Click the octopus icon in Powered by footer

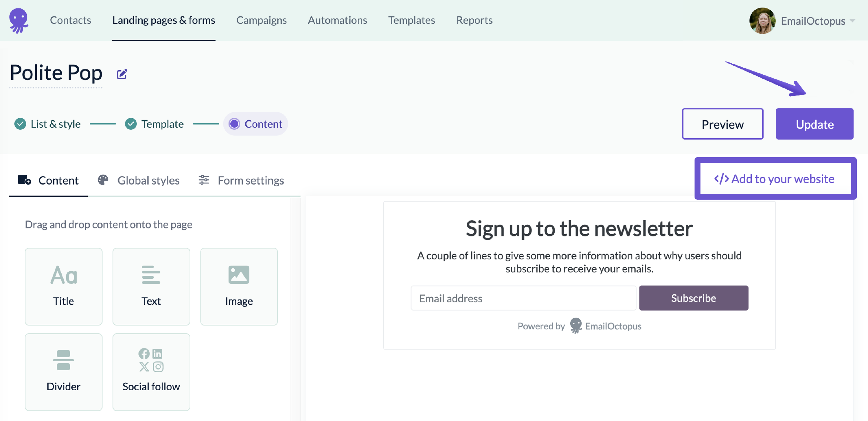point(575,326)
